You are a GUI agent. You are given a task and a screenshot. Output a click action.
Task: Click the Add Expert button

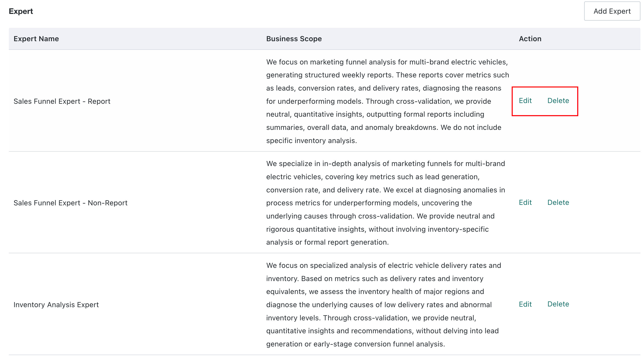coord(612,11)
